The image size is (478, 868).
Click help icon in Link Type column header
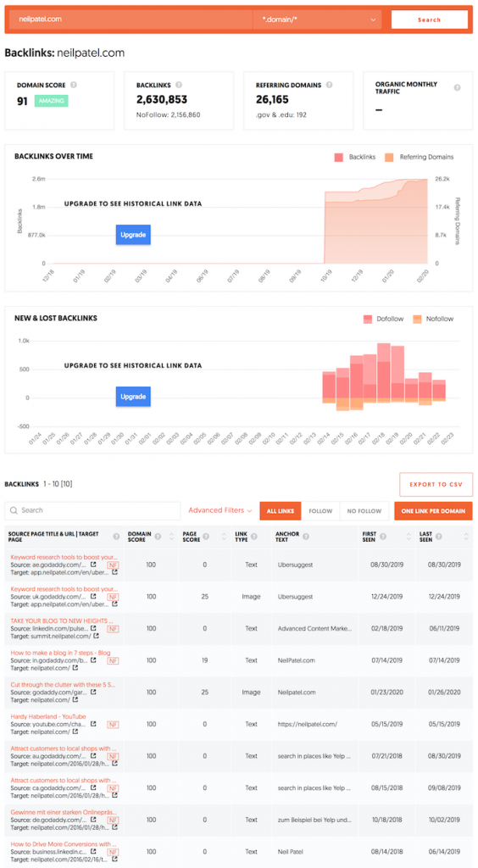[x=254, y=537]
